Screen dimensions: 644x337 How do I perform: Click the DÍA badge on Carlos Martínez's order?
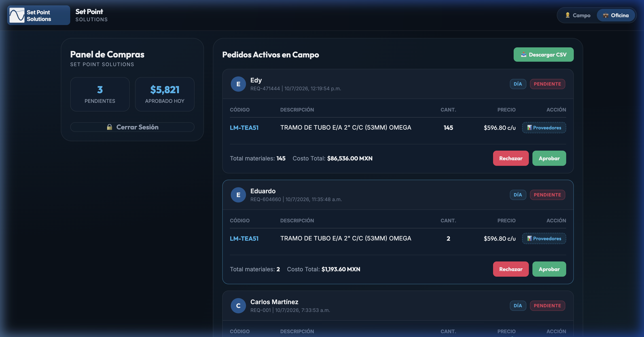[x=518, y=305]
